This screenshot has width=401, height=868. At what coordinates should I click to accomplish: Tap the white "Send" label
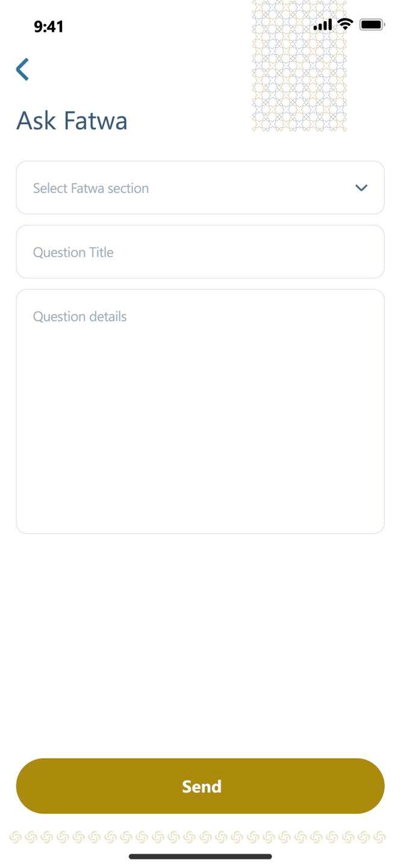click(202, 786)
